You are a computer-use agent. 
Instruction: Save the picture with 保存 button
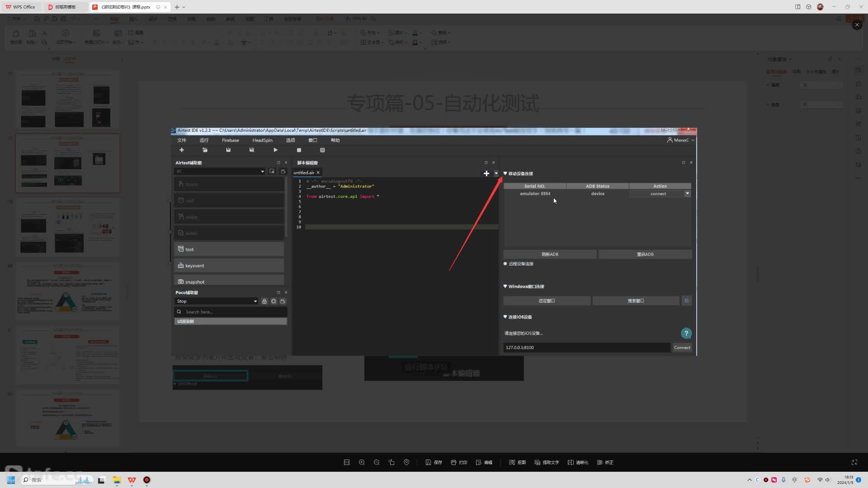[x=434, y=462]
